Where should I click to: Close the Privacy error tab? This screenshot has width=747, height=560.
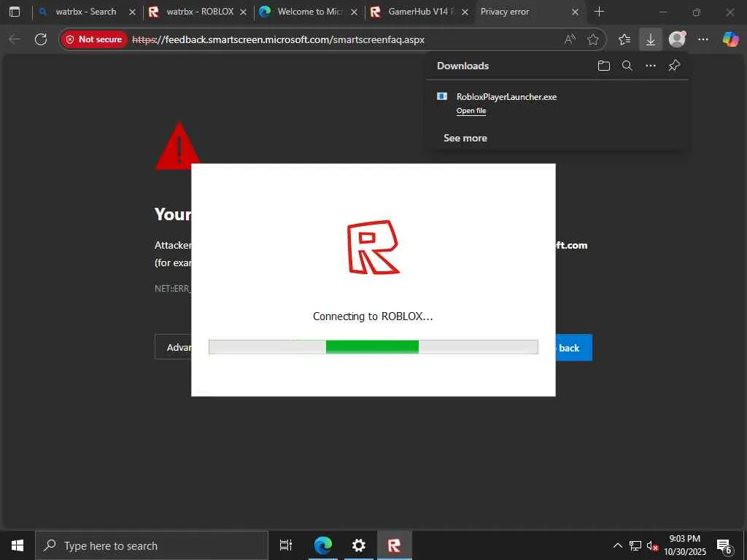pyautogui.click(x=575, y=12)
